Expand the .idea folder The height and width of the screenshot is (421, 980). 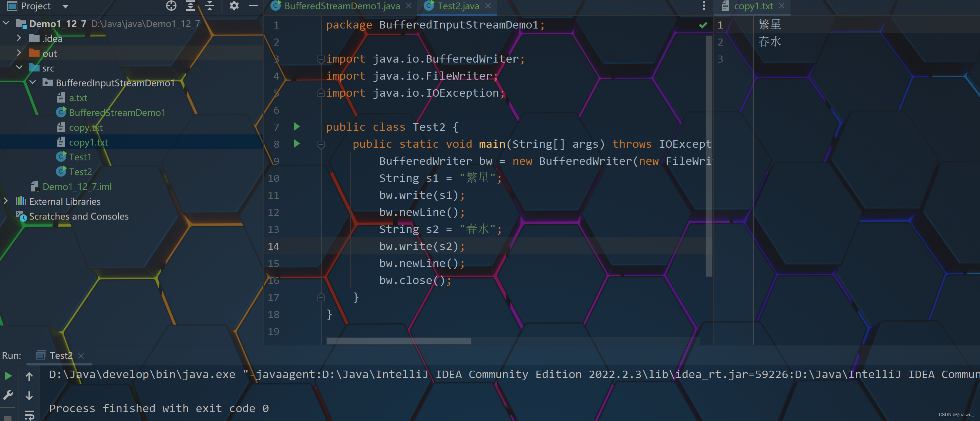18,38
